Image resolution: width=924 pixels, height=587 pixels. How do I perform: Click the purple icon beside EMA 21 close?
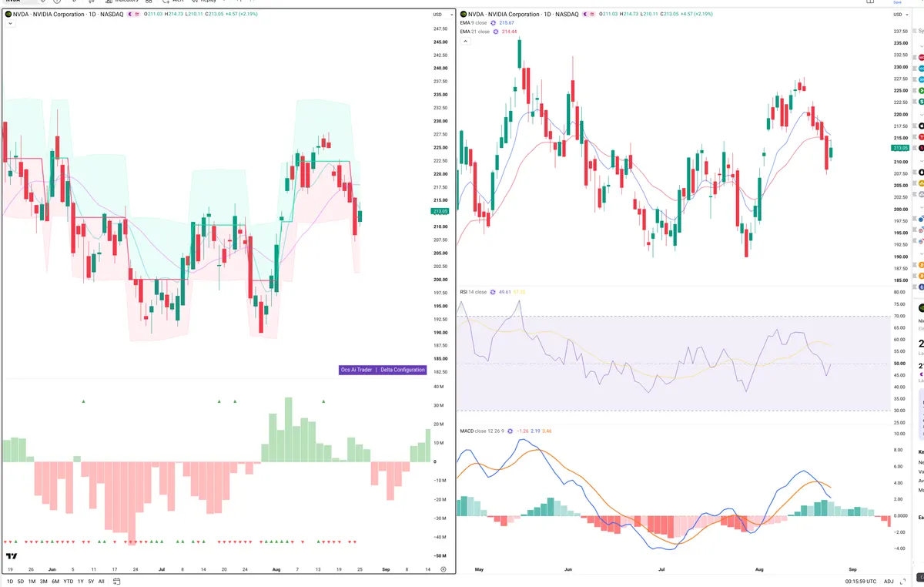click(x=496, y=32)
